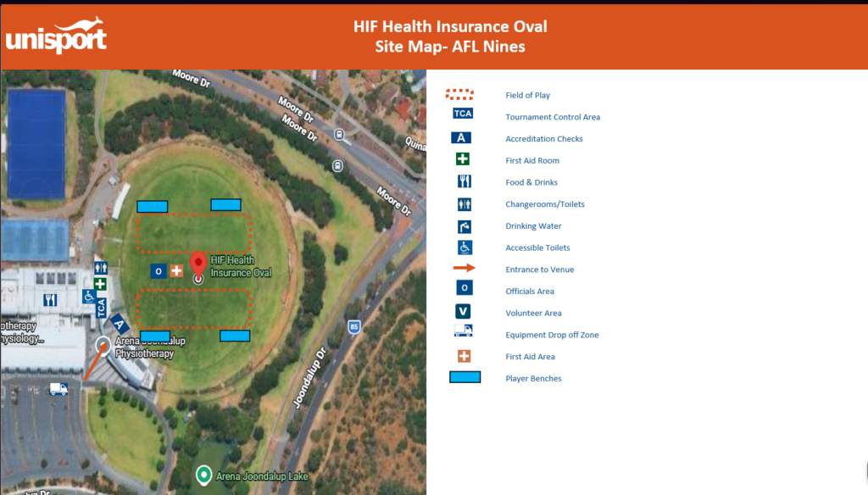Image resolution: width=868 pixels, height=495 pixels.
Task: Click the orange first aid cross on the oval
Action: coord(176,270)
